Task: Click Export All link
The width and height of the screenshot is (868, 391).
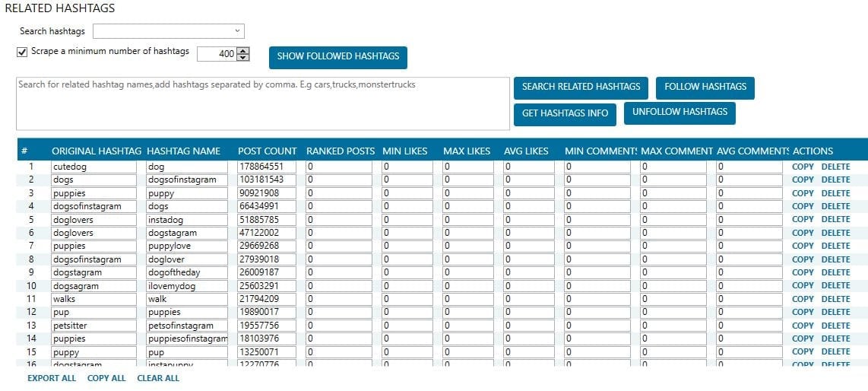Action: 52,378
